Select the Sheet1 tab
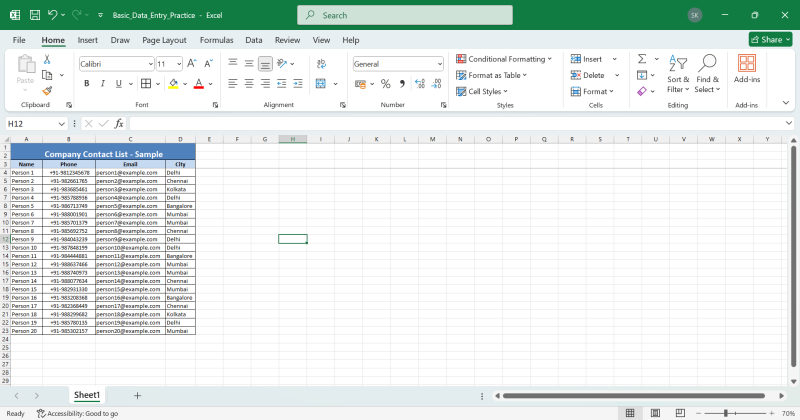The width and height of the screenshot is (800, 420). coord(87,395)
